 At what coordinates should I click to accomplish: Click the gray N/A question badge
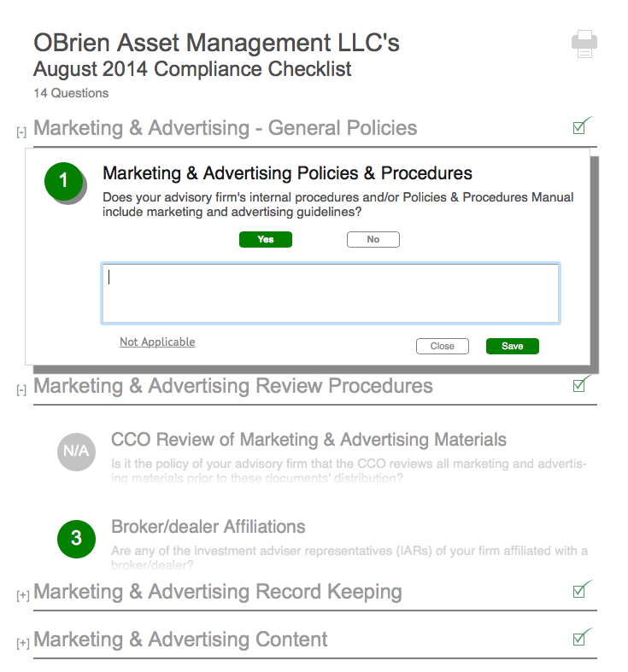76,450
